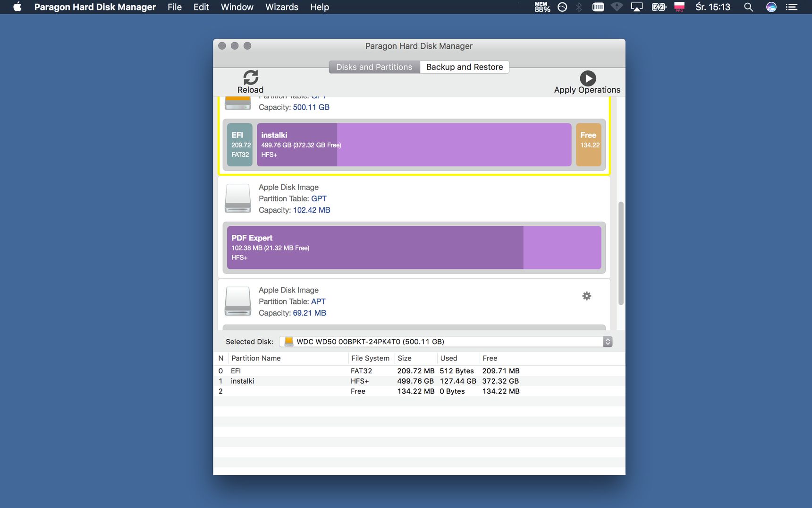Click Capacity 102.42 MB value

click(312, 210)
